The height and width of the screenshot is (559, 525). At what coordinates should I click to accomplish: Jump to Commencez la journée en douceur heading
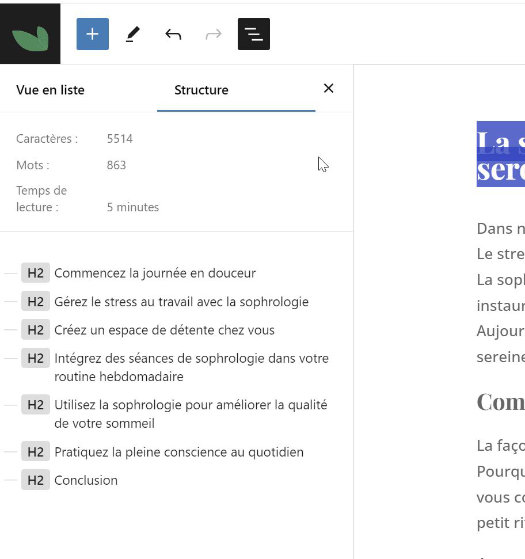pos(155,273)
